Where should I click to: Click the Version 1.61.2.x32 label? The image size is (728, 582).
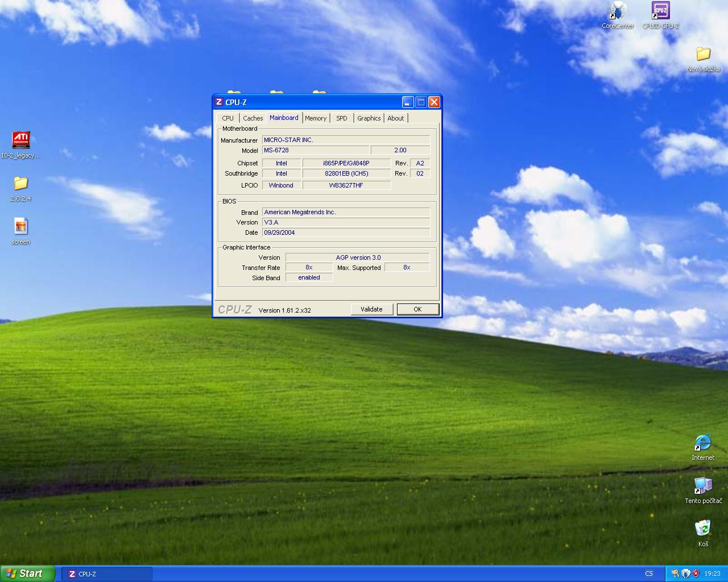click(284, 310)
